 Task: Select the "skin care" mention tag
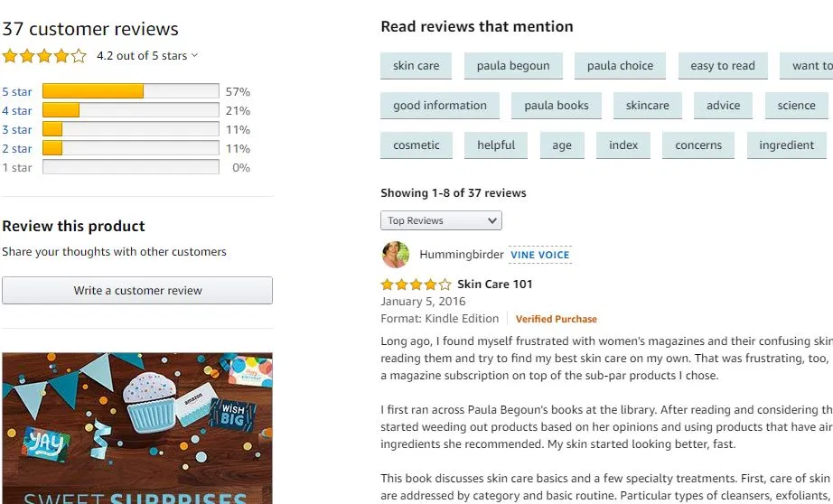coord(416,66)
